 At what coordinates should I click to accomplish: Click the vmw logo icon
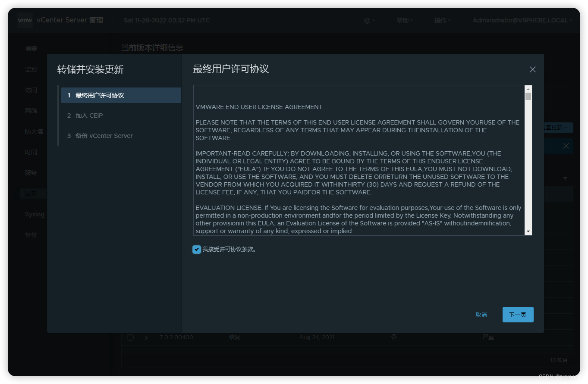click(x=25, y=20)
